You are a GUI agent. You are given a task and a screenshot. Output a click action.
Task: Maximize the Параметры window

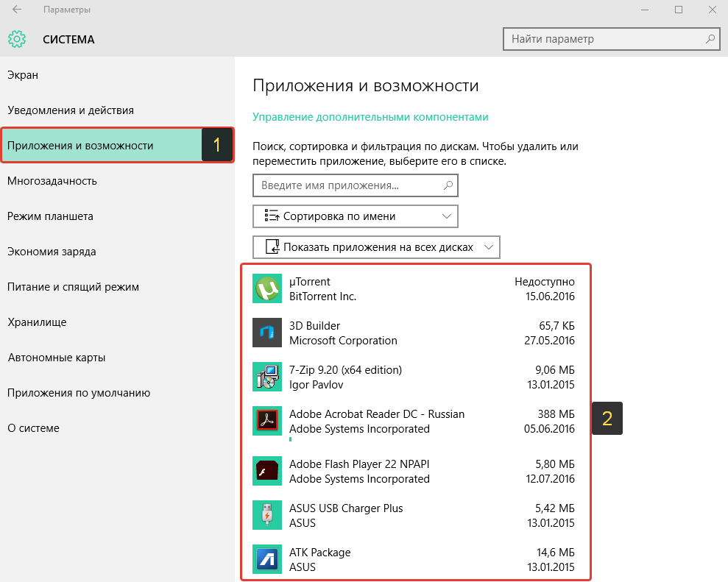pyautogui.click(x=679, y=10)
